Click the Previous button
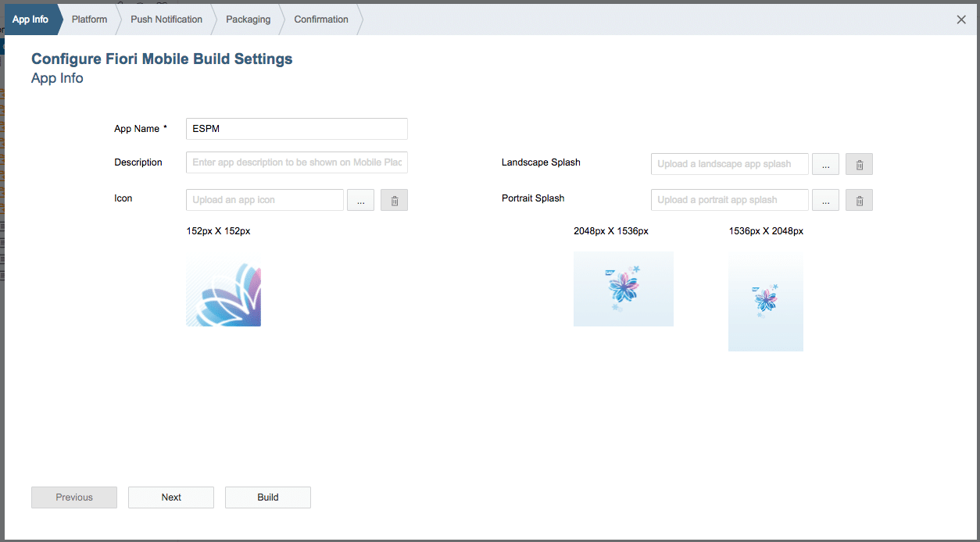Screen dimensions: 980x542 pos(74,497)
